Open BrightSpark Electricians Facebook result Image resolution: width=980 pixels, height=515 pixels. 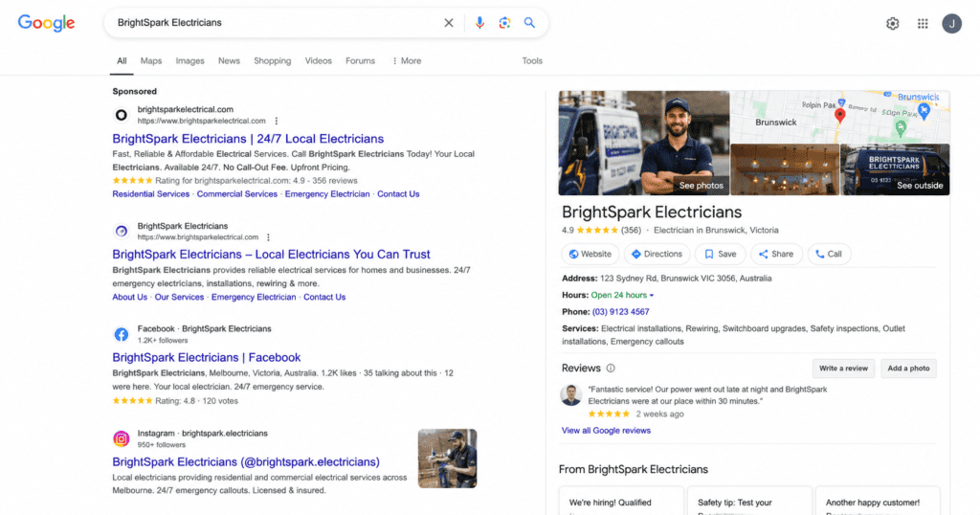coord(207,357)
